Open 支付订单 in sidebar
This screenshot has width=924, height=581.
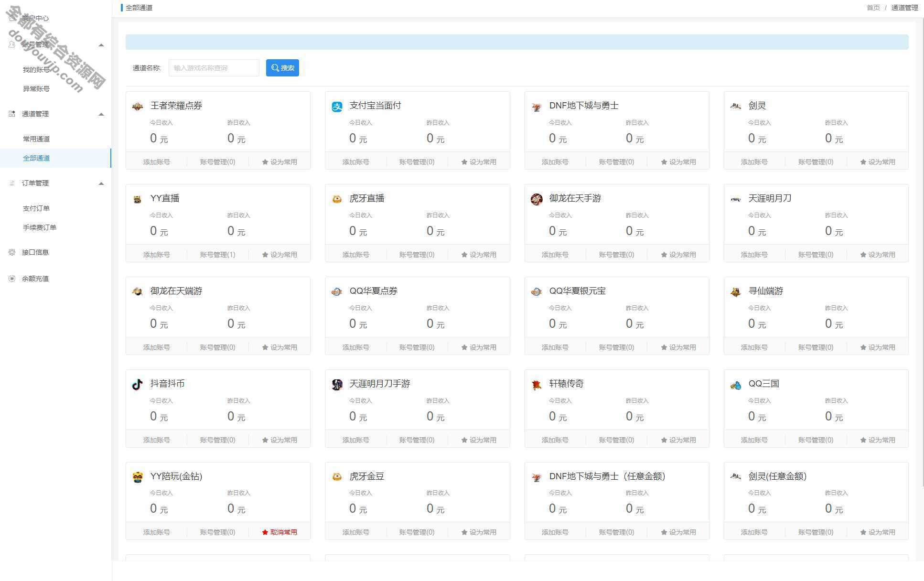[x=36, y=208]
